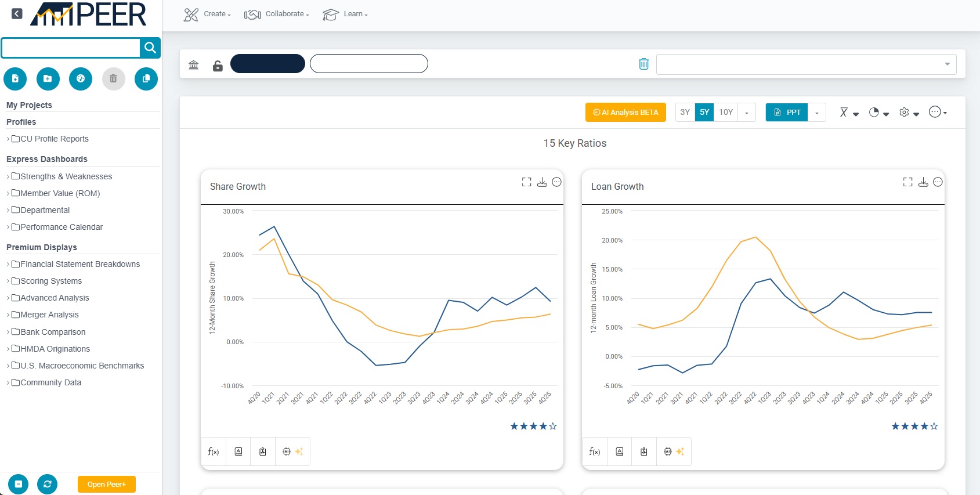Click the Open Peer+ button

(107, 484)
